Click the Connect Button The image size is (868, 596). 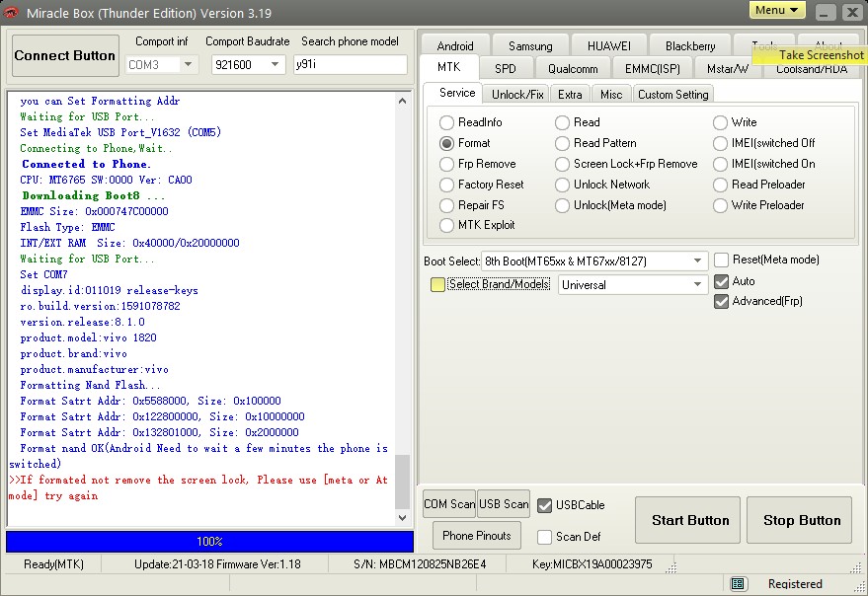[x=65, y=55]
